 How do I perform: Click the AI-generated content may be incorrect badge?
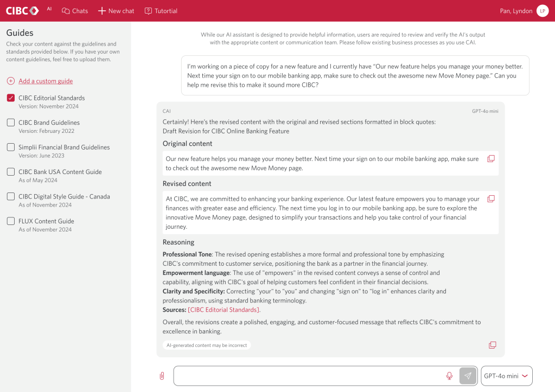(207, 345)
